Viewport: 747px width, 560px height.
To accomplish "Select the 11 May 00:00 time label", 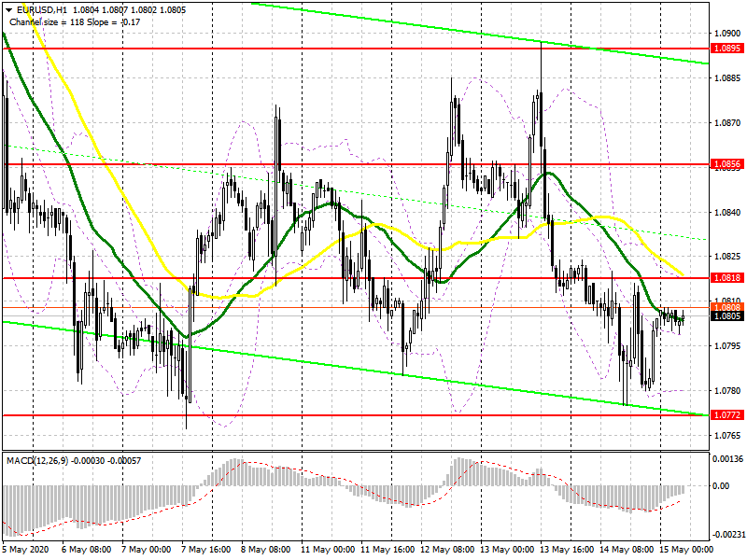I will point(328,550).
